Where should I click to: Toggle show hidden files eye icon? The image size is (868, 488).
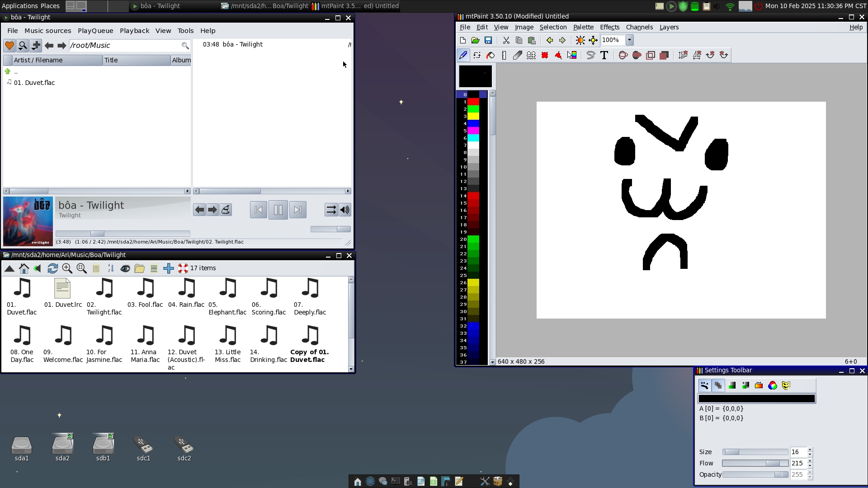click(125, 268)
